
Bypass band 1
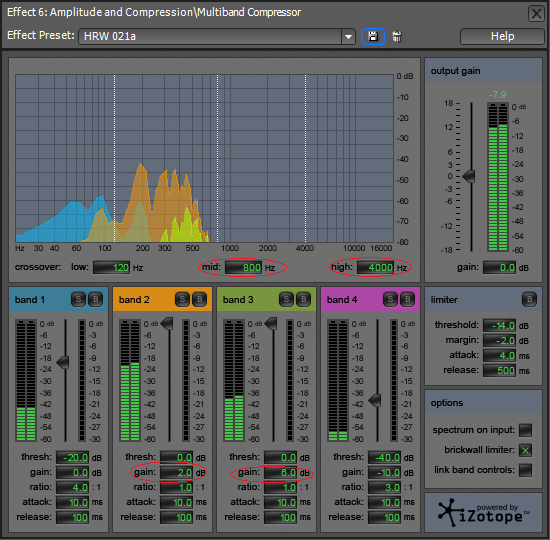tap(95, 299)
